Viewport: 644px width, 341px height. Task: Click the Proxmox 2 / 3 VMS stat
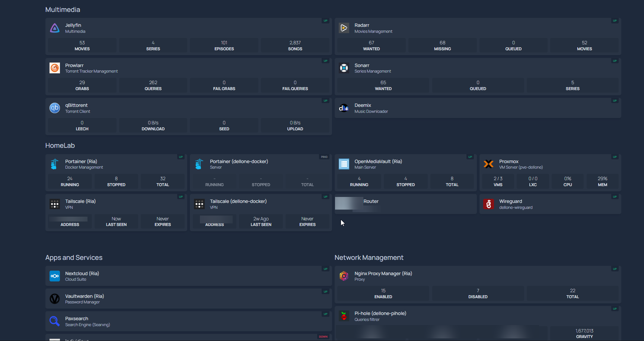498,181
